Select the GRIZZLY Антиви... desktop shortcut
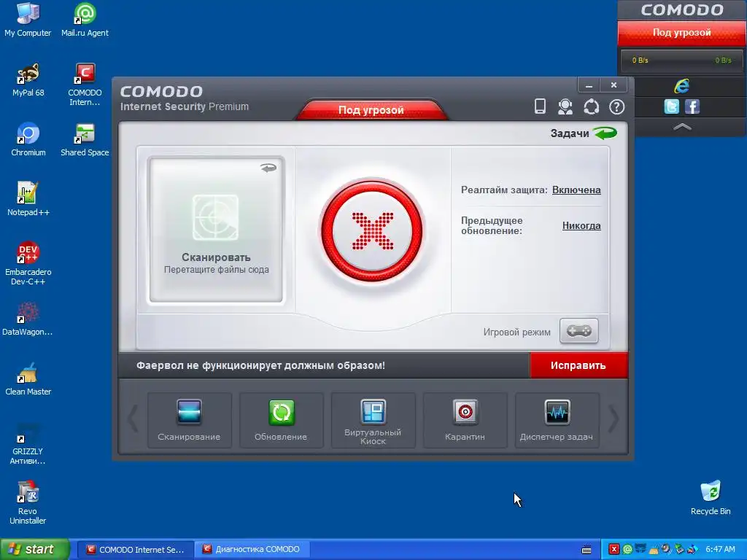The height and width of the screenshot is (560, 747). pyautogui.click(x=28, y=444)
